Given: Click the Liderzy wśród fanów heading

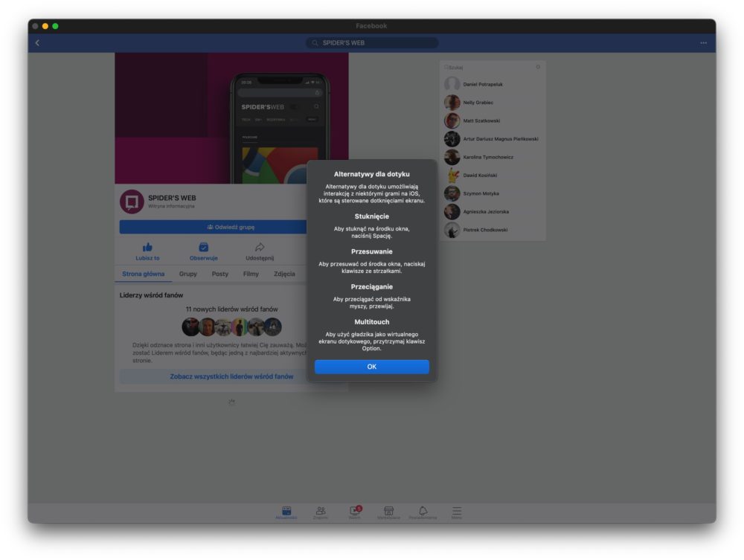Looking at the screenshot, I should [151, 295].
